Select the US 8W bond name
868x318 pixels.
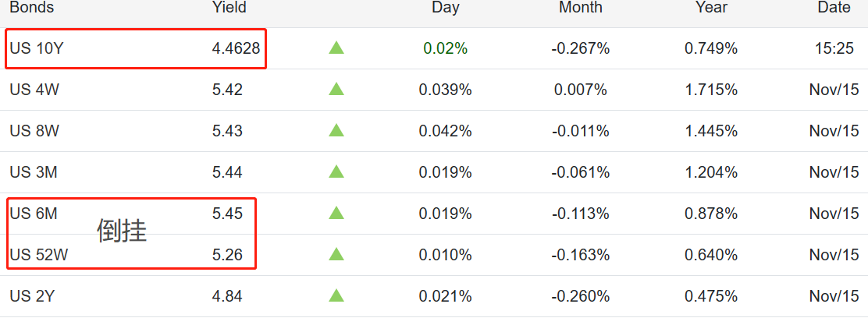pyautogui.click(x=34, y=131)
